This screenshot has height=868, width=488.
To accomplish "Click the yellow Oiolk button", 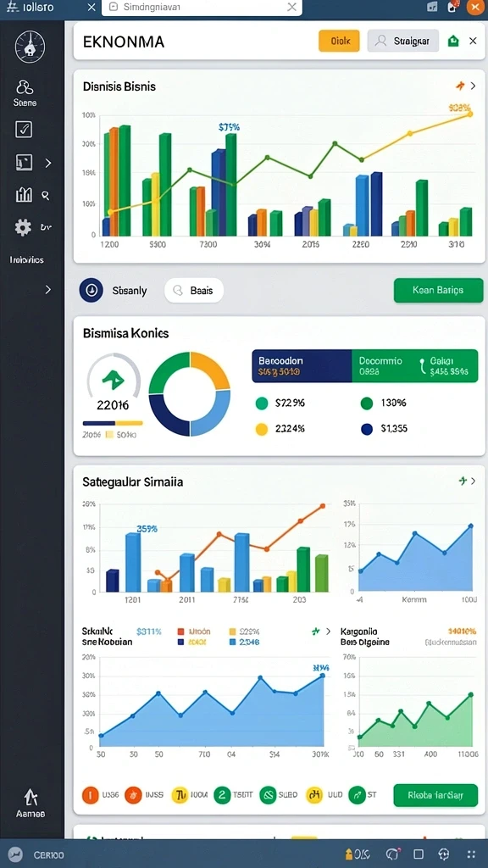I will (339, 41).
